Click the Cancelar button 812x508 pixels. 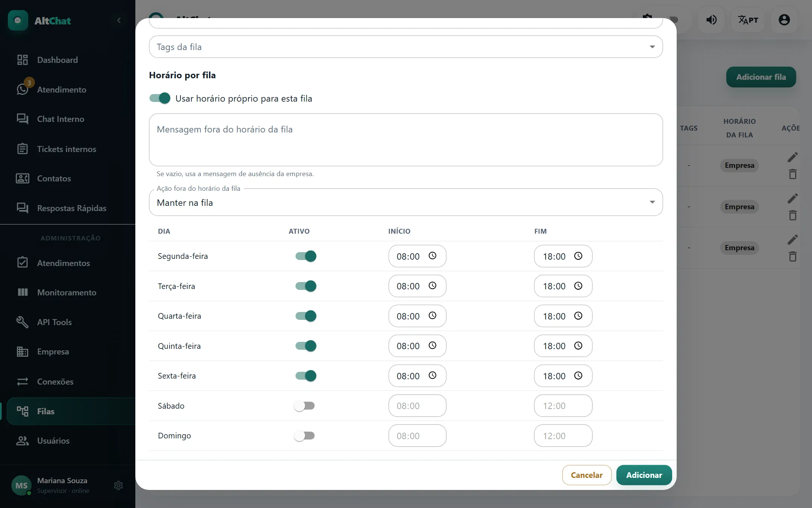[586, 475]
